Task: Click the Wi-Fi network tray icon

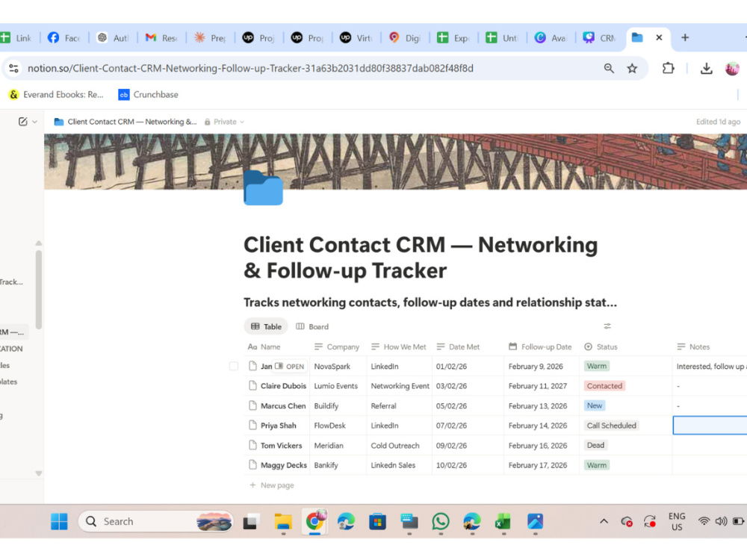Action: pyautogui.click(x=703, y=521)
